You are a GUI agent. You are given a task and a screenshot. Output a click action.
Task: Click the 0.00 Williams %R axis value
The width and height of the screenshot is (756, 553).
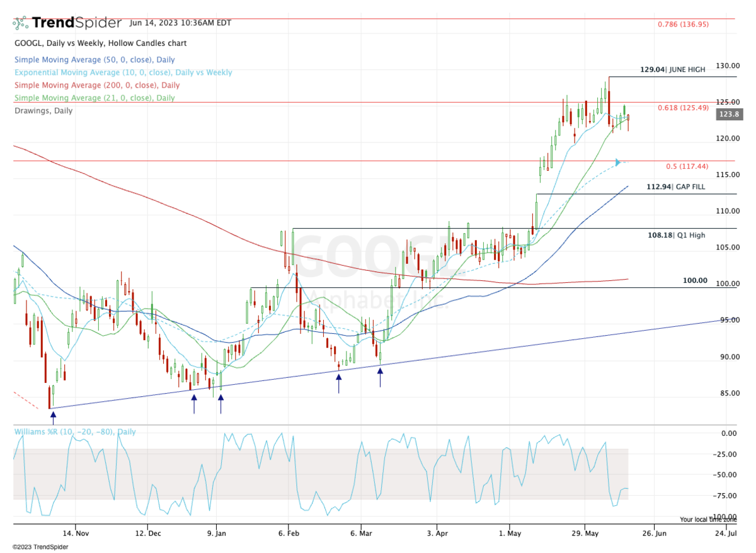coord(730,433)
